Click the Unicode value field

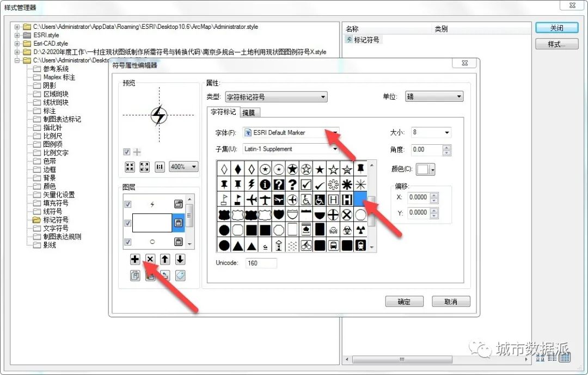click(x=261, y=263)
